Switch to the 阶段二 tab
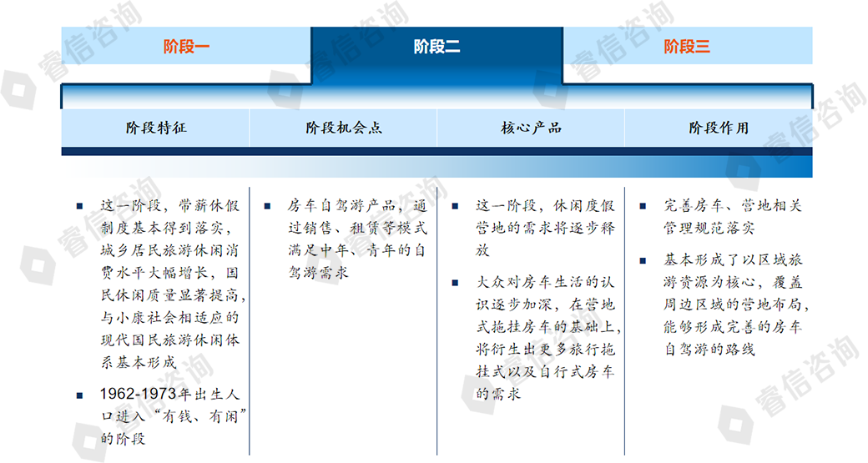Image resolution: width=868 pixels, height=463 pixels. click(437, 47)
